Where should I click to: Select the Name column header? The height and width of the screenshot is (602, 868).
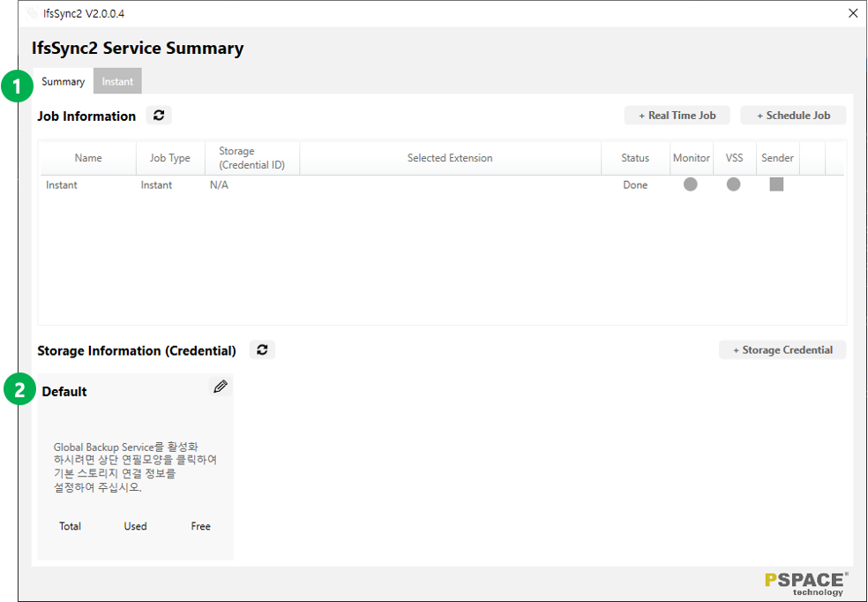(x=88, y=158)
